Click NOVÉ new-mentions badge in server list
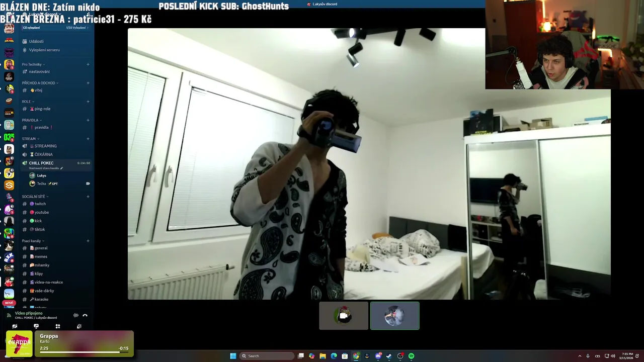 pos(9,303)
